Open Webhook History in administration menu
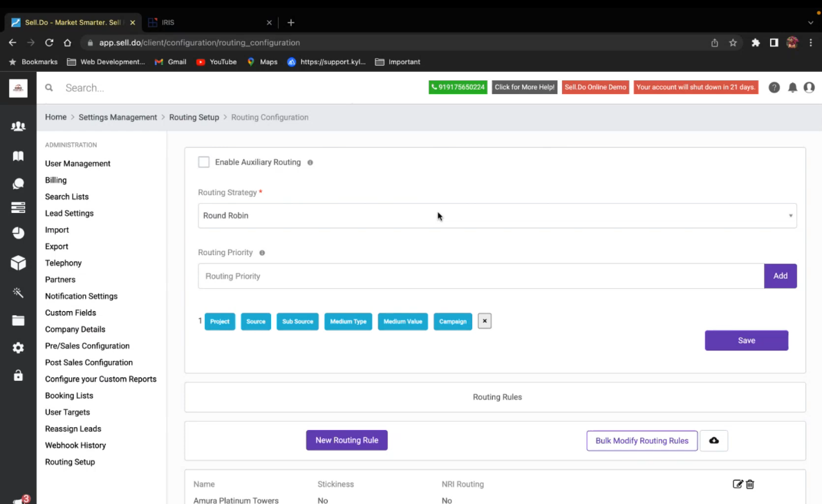822x504 pixels. 75,445
